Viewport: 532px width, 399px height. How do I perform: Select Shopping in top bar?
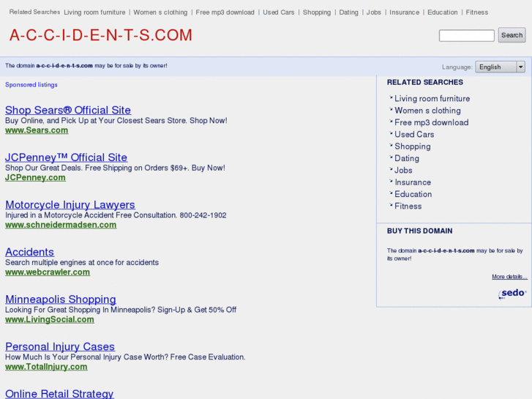click(x=317, y=12)
